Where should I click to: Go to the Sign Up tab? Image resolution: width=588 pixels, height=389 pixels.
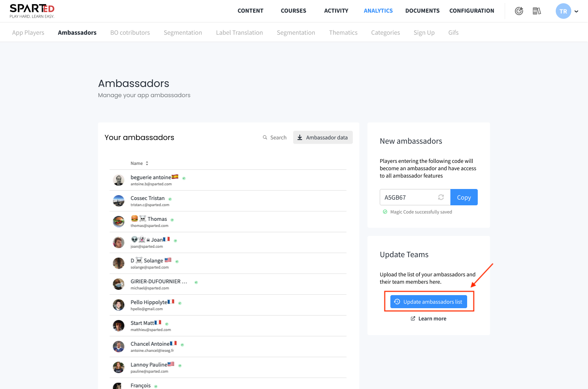click(x=424, y=33)
